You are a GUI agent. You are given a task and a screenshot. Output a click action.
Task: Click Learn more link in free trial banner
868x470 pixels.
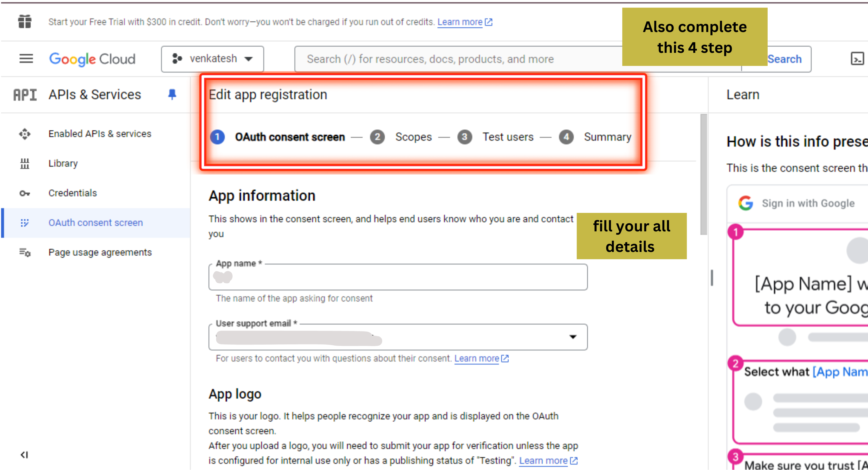460,22
